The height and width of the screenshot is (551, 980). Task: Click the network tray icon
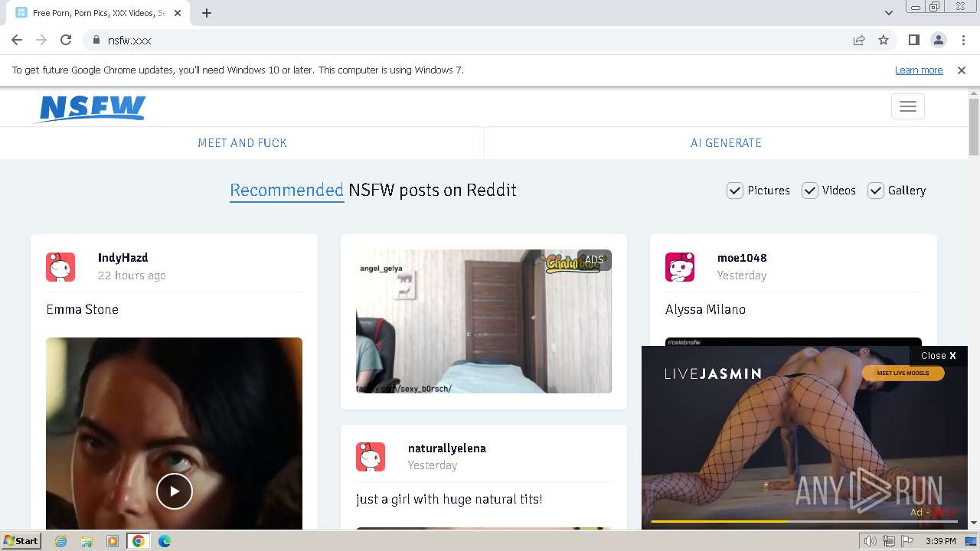[x=889, y=541]
